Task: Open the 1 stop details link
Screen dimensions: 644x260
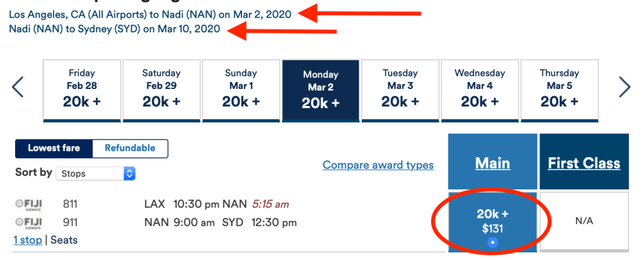Action: tap(28, 240)
